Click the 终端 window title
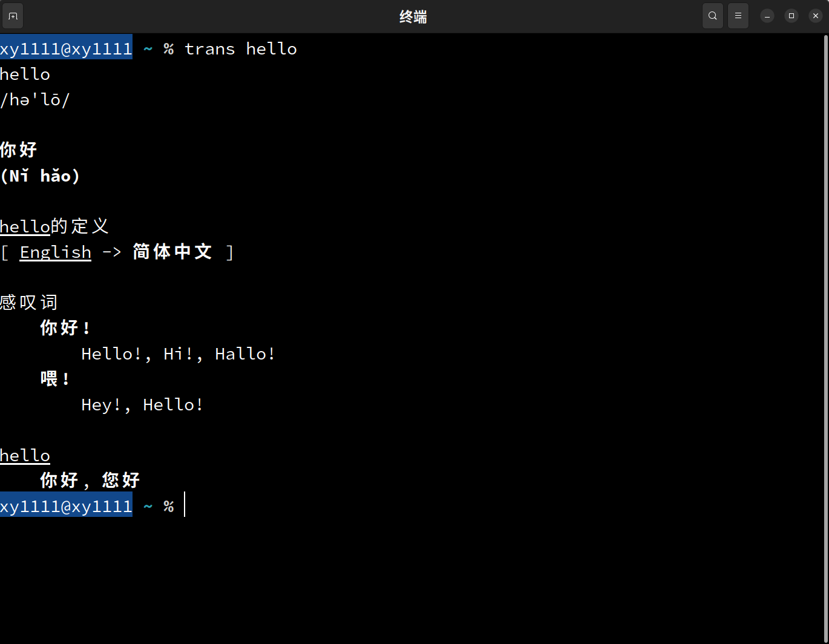Viewport: 829px width, 644px height. point(413,17)
